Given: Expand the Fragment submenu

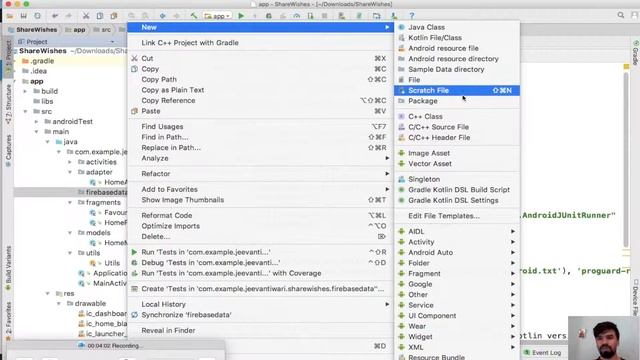Looking at the screenshot, I should click(457, 274).
